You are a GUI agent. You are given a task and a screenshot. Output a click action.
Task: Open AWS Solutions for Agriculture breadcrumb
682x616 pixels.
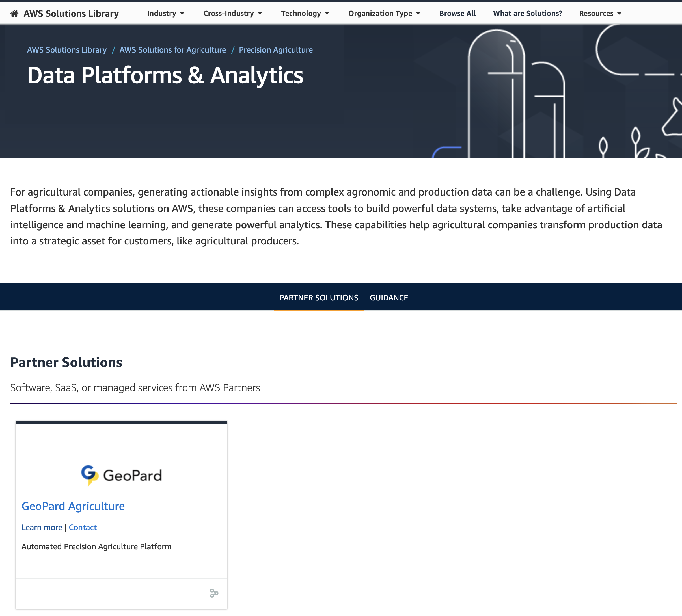tap(173, 50)
